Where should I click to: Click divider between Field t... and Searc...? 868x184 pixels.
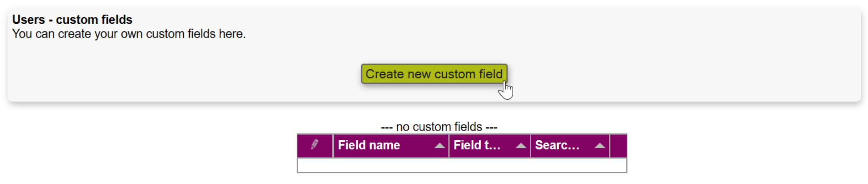coord(530,146)
